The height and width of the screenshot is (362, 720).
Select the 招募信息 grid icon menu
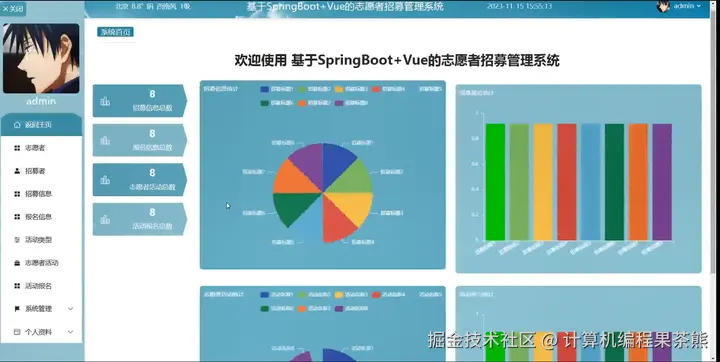point(17,194)
